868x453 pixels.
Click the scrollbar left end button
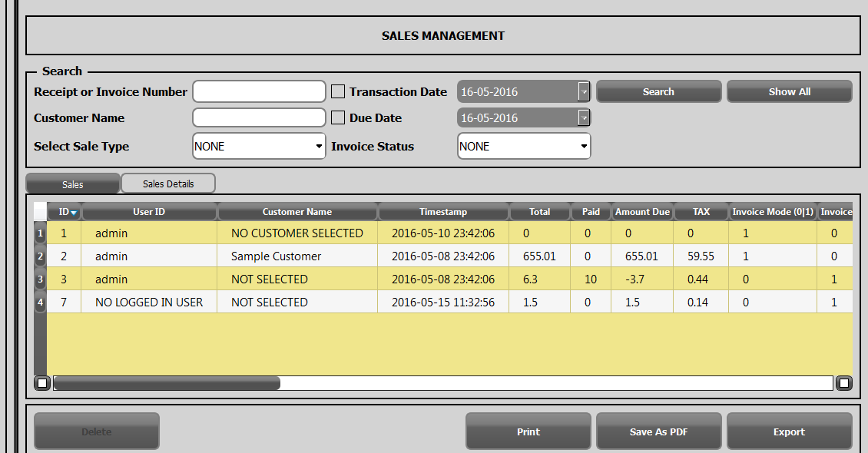click(42, 382)
